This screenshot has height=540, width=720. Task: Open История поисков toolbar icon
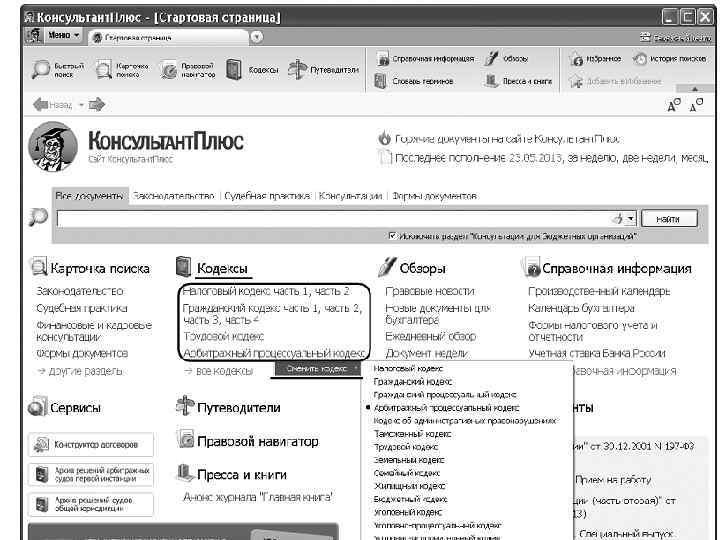tap(640, 59)
